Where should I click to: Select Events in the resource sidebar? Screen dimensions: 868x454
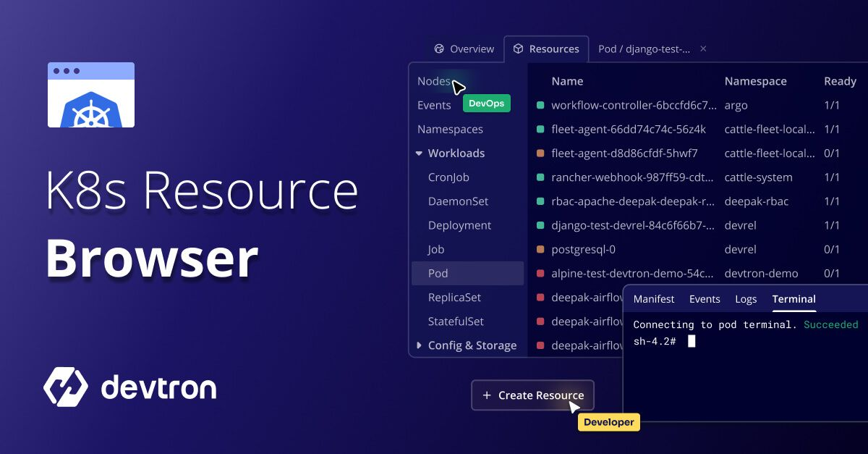(434, 105)
